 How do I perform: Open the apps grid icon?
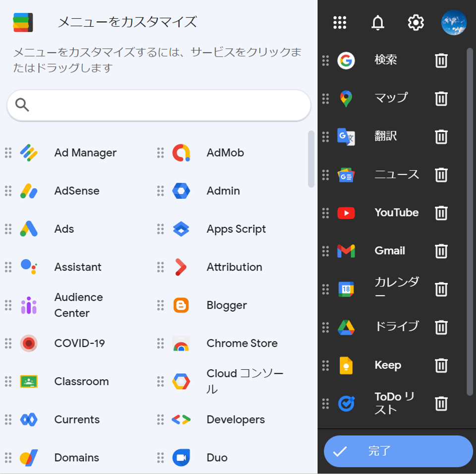point(340,22)
